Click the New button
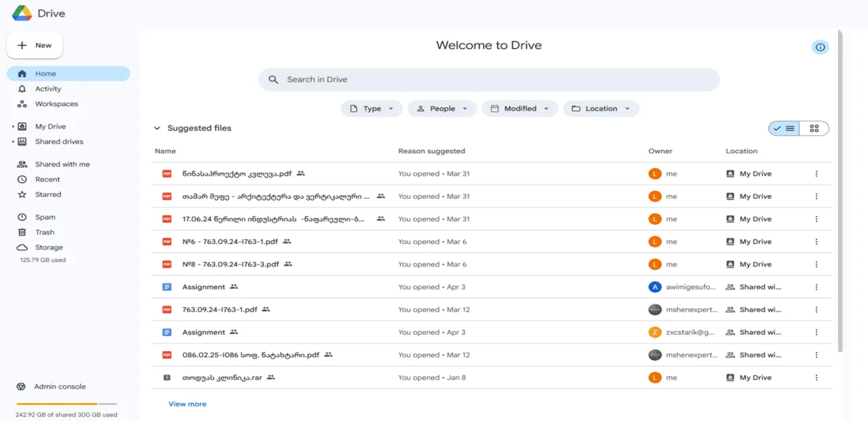Screen dimensions: 868x421 pyautogui.click(x=35, y=45)
